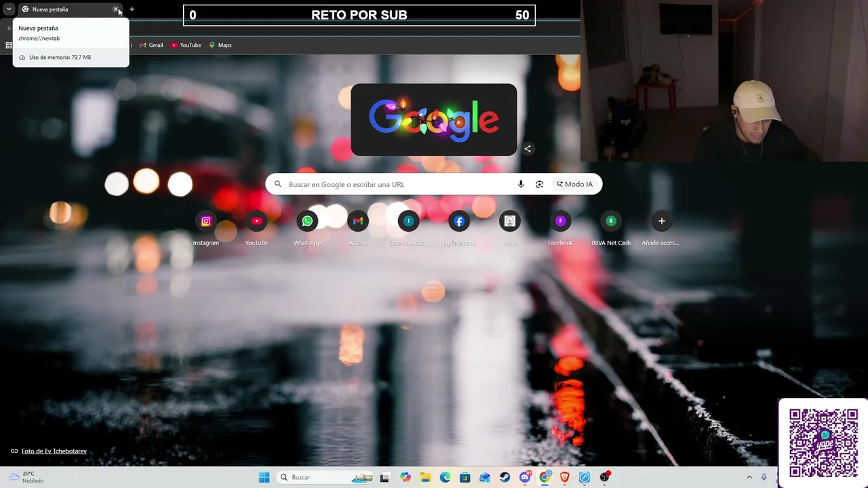The image size is (868, 488).
Task: Go back with the browser back arrow
Action: [9, 28]
